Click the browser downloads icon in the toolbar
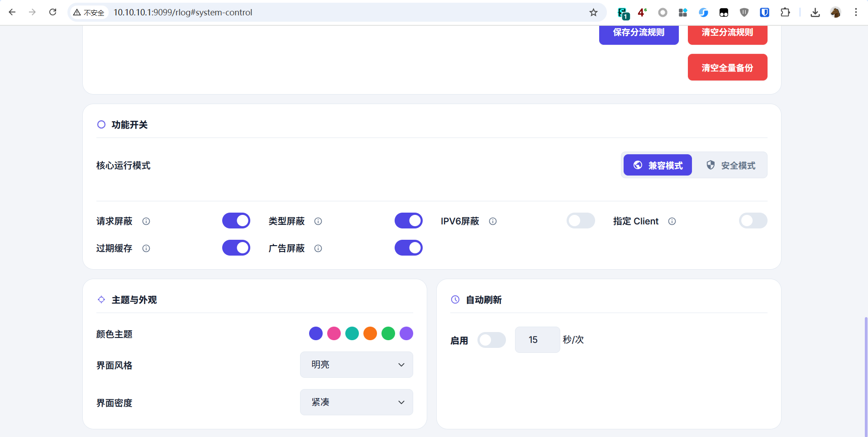Image resolution: width=868 pixels, height=437 pixels. coord(815,12)
